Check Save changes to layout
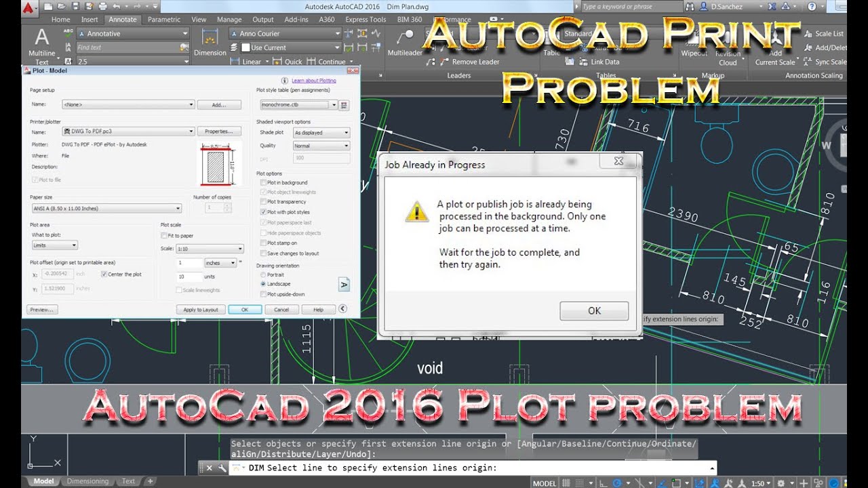This screenshot has width=868, height=488. pos(263,253)
